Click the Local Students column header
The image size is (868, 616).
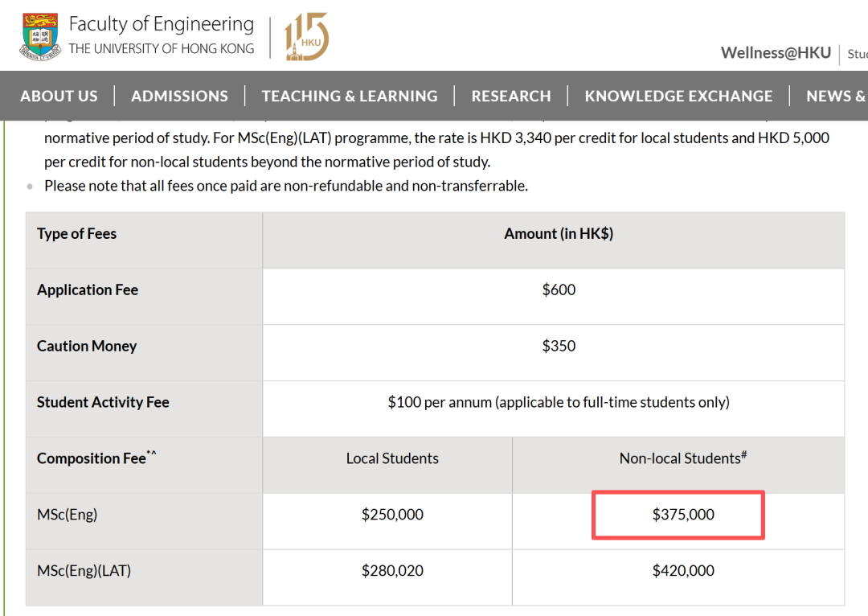[x=392, y=458]
